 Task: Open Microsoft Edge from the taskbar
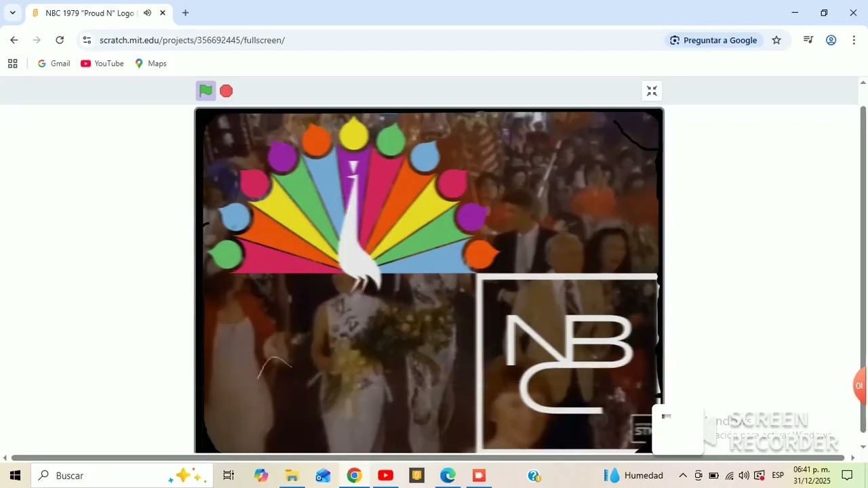[x=448, y=476]
